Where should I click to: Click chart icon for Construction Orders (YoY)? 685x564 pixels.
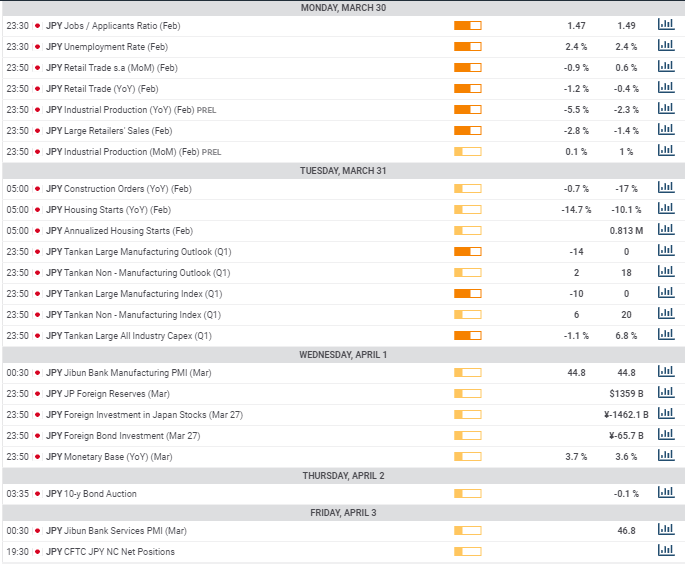click(665, 188)
